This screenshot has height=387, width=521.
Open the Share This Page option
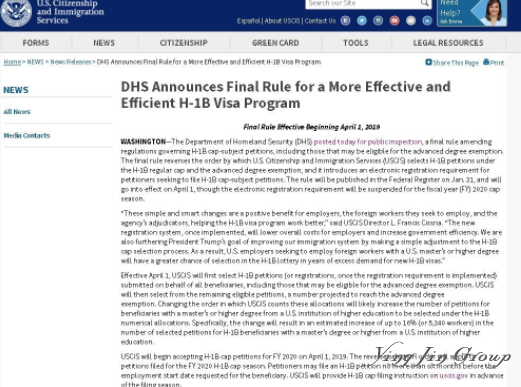click(x=452, y=62)
